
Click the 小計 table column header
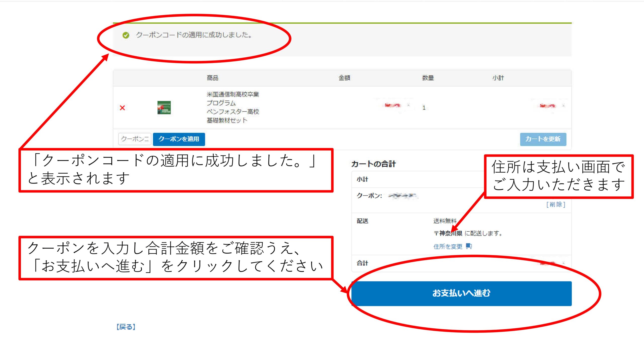[x=498, y=78]
